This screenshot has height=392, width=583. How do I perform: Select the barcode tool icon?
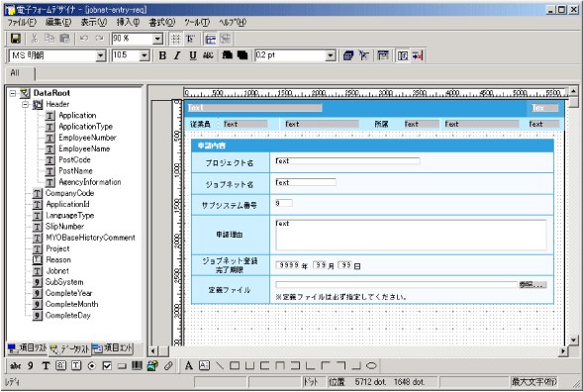click(x=137, y=366)
